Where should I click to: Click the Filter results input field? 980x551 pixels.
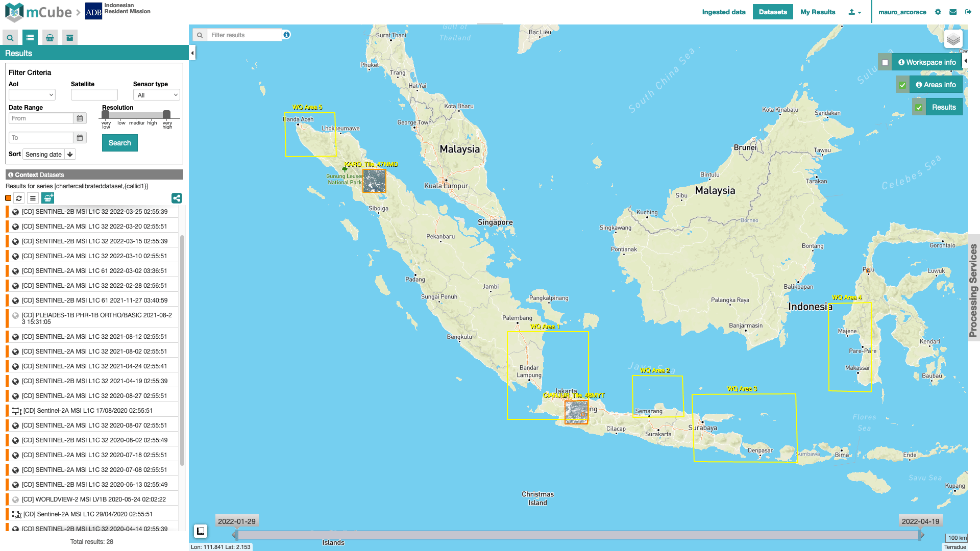(245, 35)
